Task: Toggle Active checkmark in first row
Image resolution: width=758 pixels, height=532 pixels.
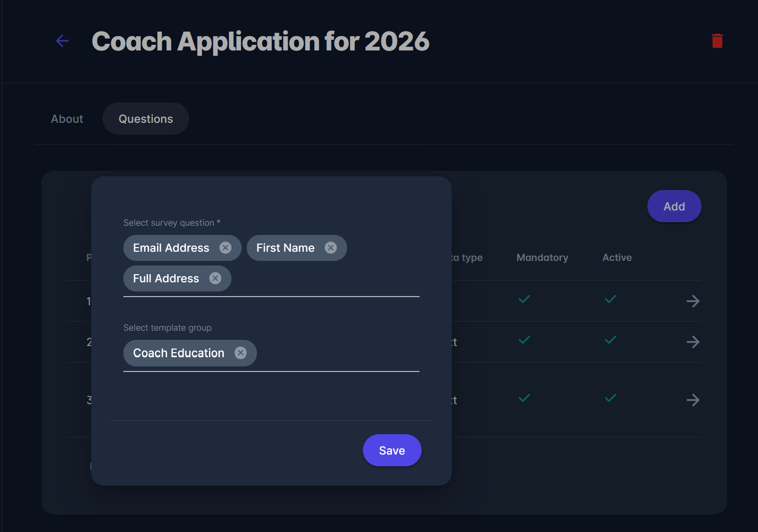Action: pos(610,299)
